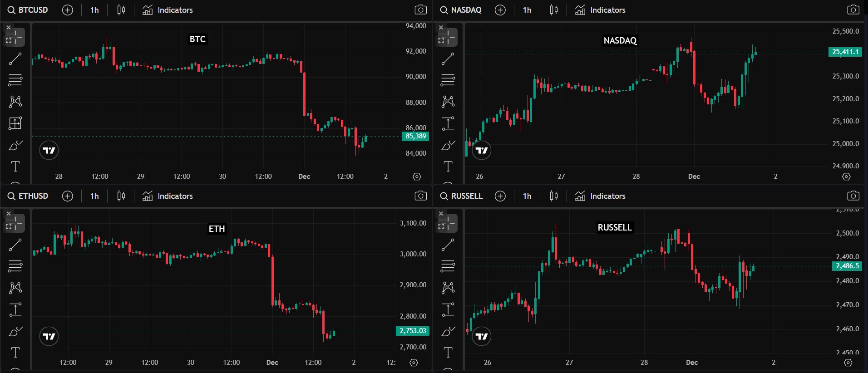Select crosshair cursor tool in BTCUSD chart
Viewport: 868px width, 373px height.
(15, 37)
